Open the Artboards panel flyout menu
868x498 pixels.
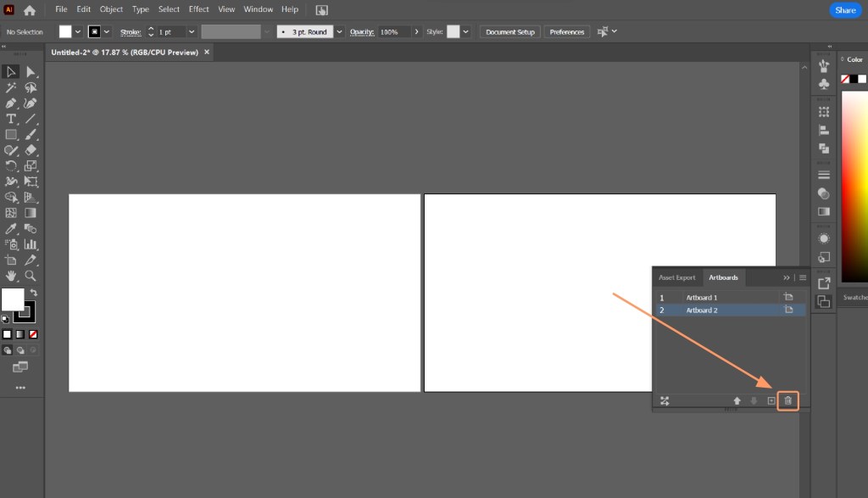[802, 277]
